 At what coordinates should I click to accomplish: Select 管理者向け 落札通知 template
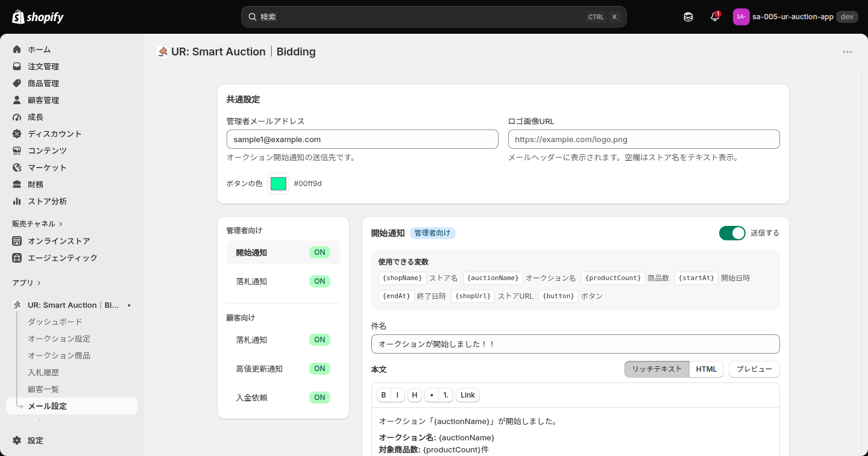coord(283,281)
